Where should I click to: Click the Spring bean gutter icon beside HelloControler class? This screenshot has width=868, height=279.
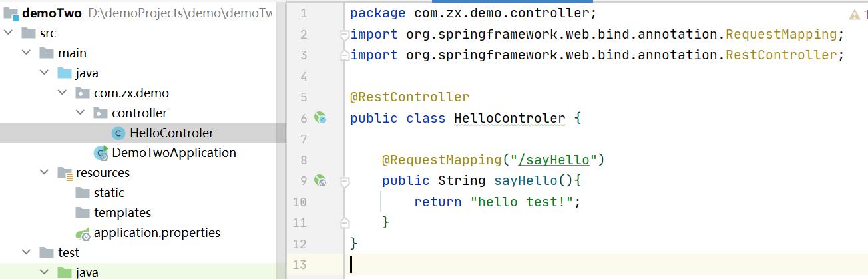click(321, 119)
